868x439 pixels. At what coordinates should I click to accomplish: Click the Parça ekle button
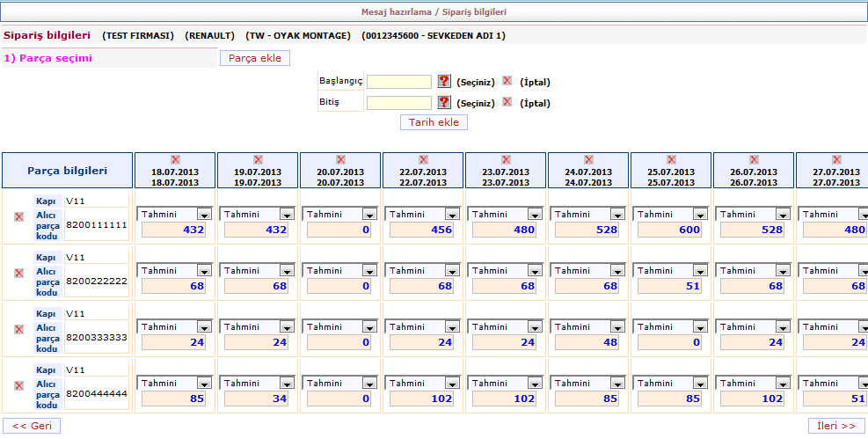254,58
